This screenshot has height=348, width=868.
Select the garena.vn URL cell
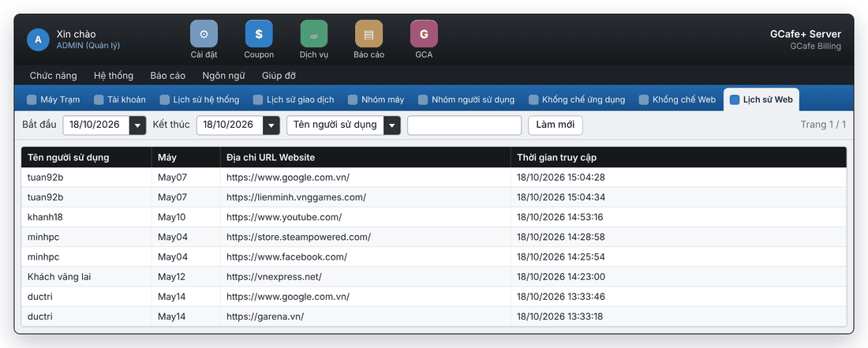(x=365, y=316)
